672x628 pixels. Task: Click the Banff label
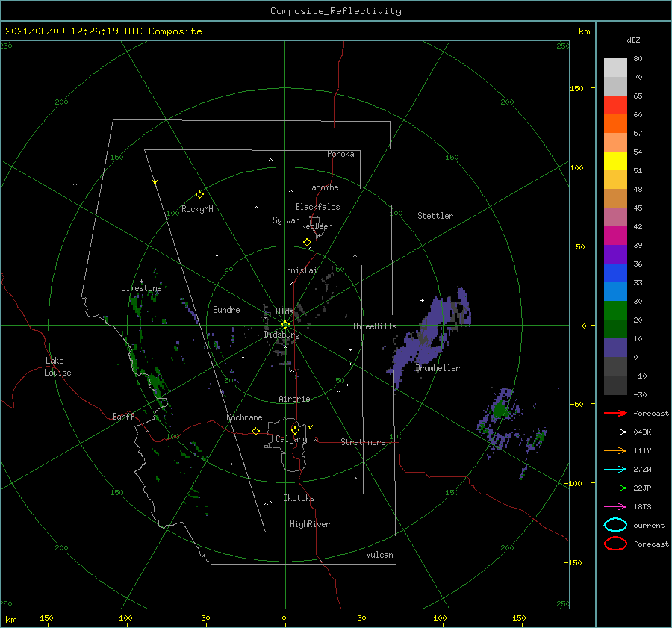tap(123, 416)
